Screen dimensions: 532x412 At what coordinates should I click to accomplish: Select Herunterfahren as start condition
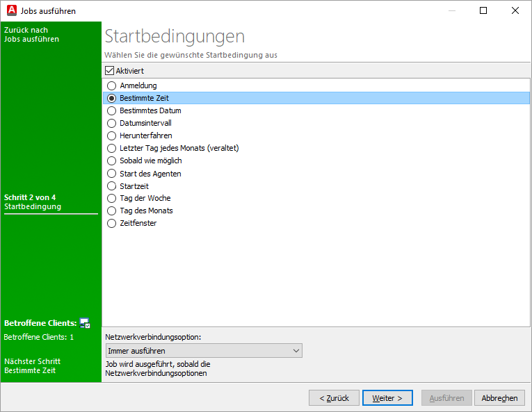tap(112, 135)
